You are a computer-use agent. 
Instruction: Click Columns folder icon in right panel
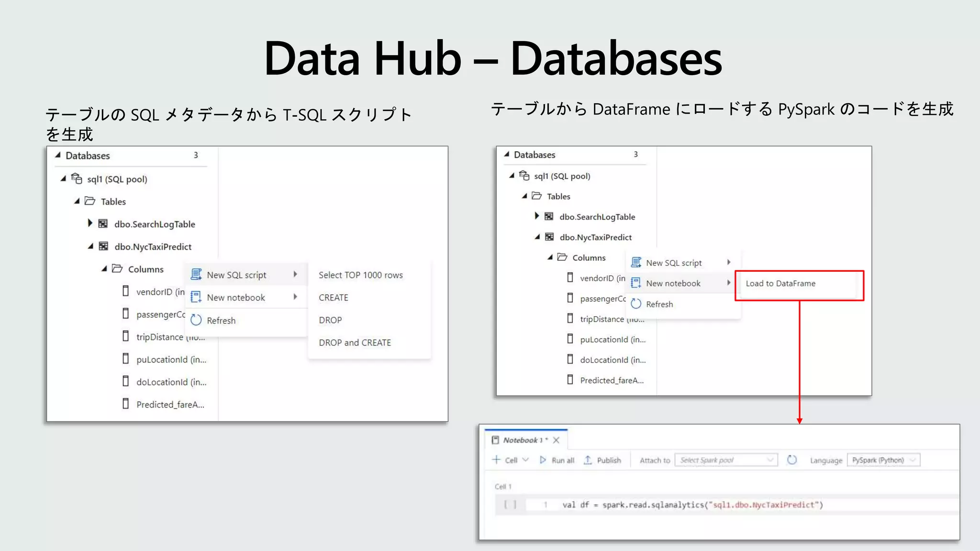click(562, 257)
